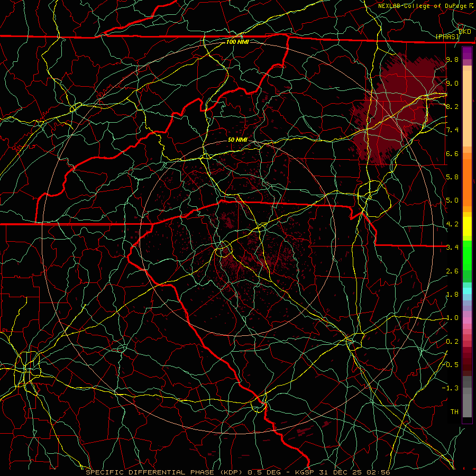Click the 0.2 scale value
Screen dimensions: 476x476
(452, 342)
